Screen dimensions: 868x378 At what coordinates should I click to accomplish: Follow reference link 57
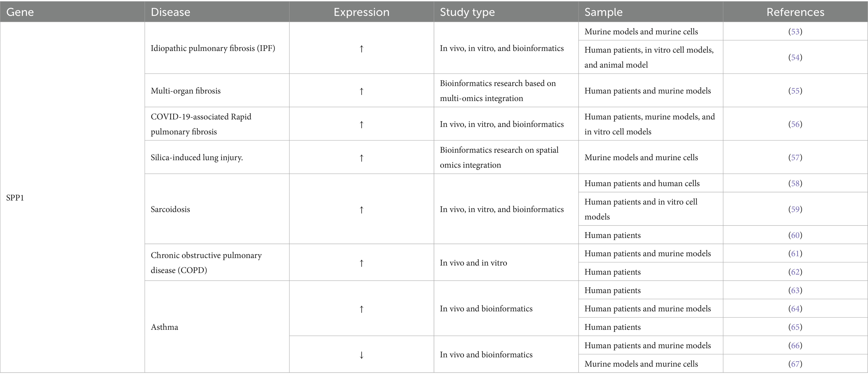(795, 158)
